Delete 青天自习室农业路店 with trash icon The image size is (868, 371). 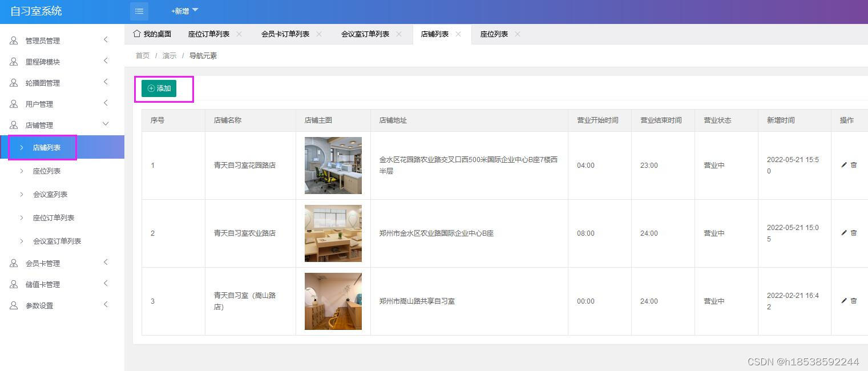854,233
